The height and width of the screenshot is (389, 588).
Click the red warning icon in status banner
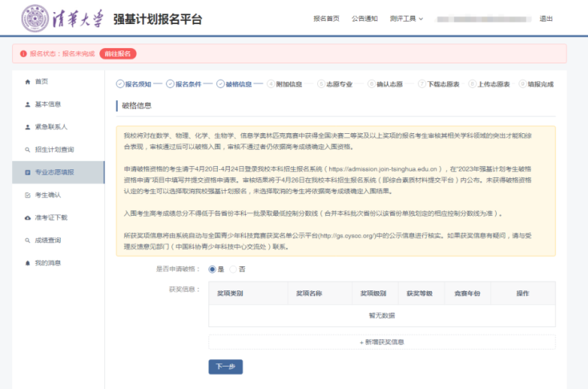[23, 54]
